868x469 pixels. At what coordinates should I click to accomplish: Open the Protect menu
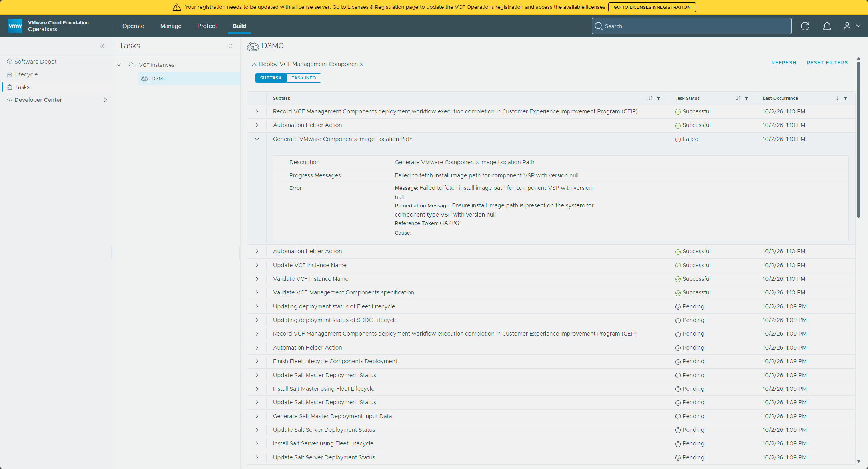pyautogui.click(x=207, y=26)
